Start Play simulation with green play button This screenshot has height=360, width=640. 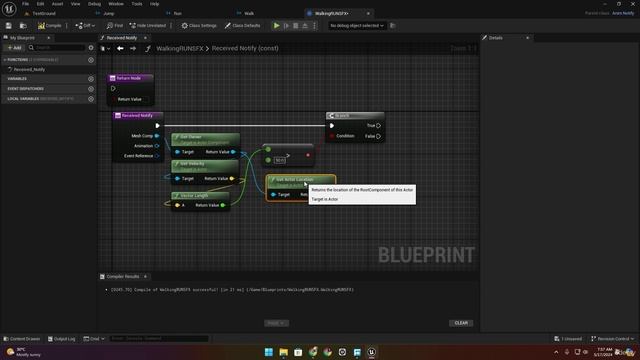point(276,26)
